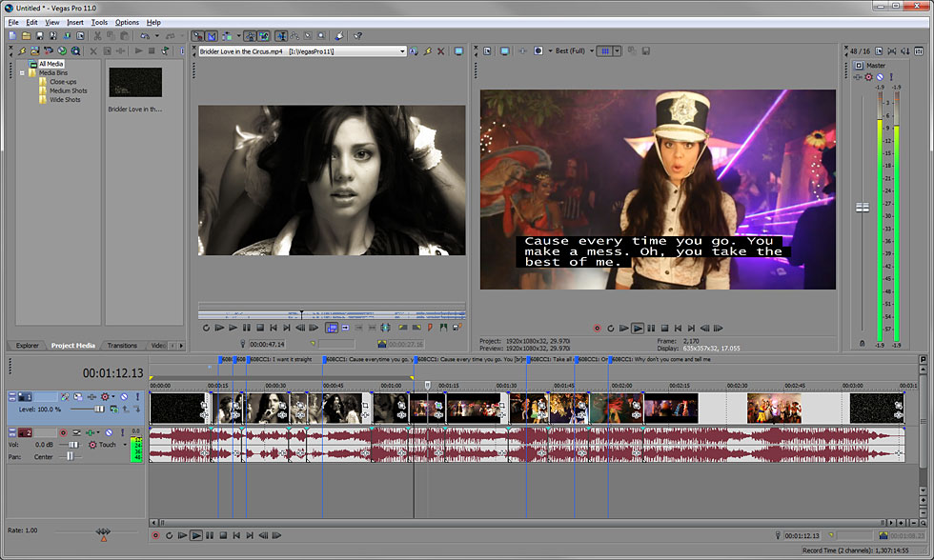
Task: Select the Wide Shots media bin
Action: [x=65, y=99]
